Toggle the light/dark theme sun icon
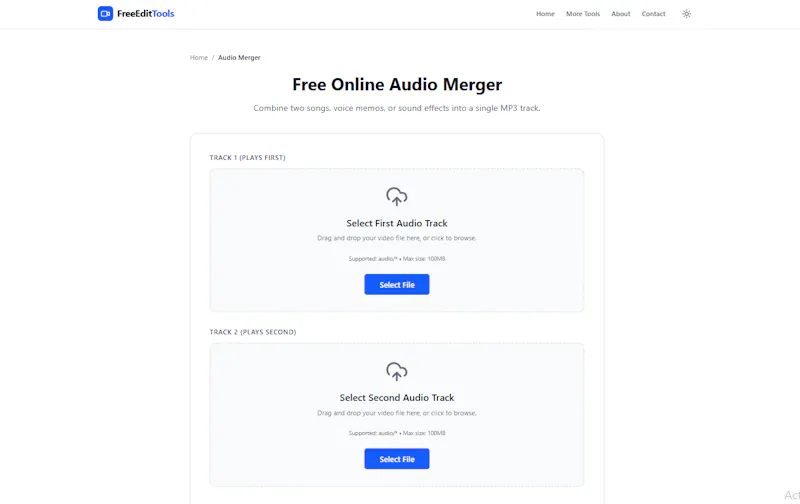800x504 pixels. click(x=686, y=14)
